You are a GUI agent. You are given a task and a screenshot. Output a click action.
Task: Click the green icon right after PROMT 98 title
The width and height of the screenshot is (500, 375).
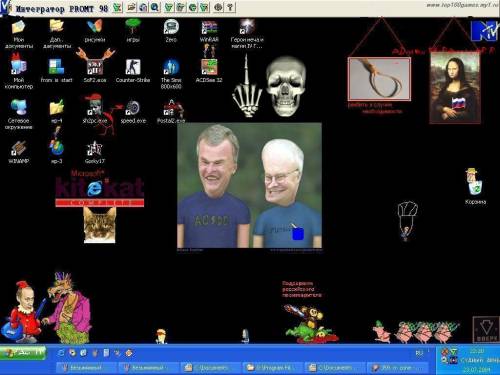click(x=117, y=7)
